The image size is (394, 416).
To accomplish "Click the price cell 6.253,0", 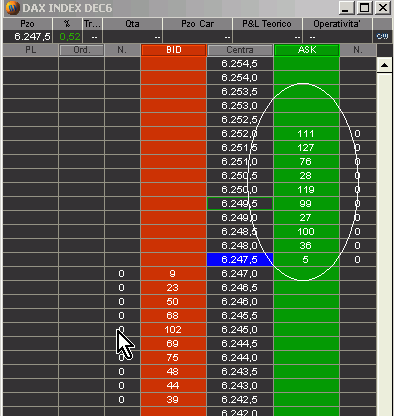I will [240, 106].
